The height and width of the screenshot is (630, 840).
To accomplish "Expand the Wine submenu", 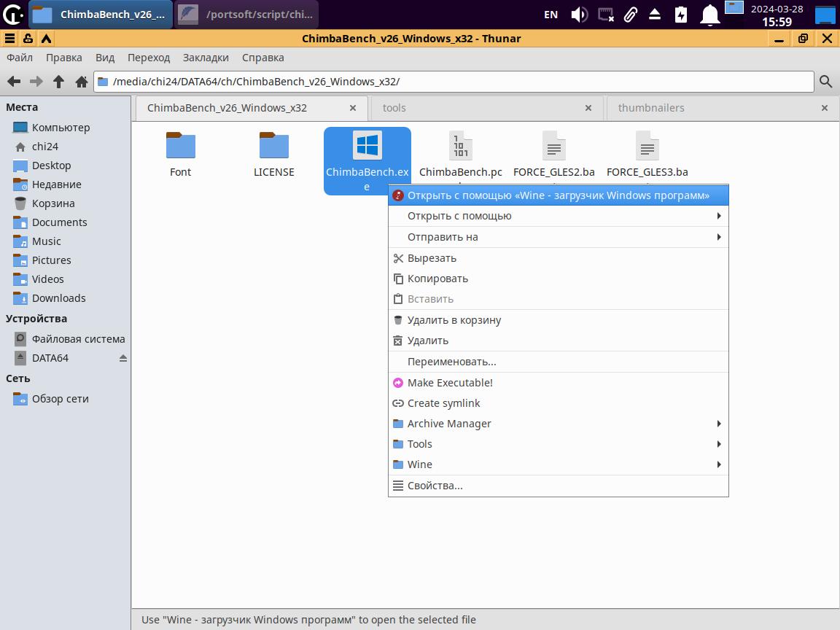I will [559, 464].
